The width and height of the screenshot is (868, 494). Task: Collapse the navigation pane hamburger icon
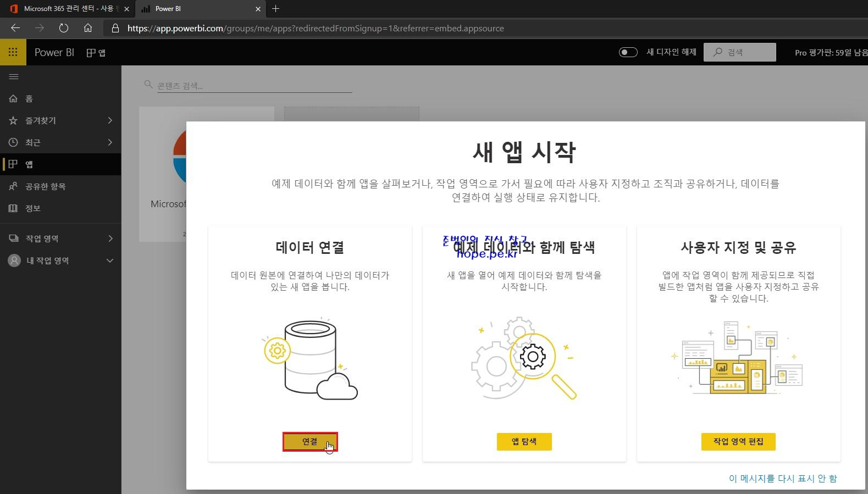click(x=14, y=76)
